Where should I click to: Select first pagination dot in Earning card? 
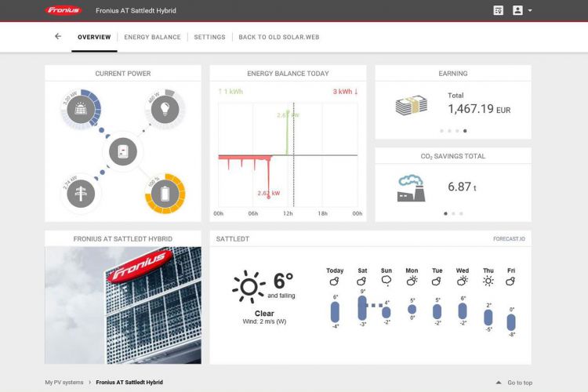pos(441,131)
